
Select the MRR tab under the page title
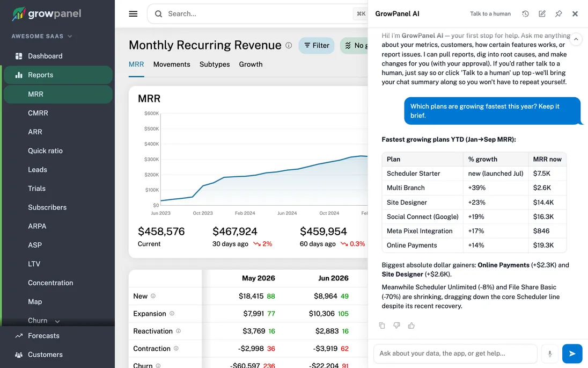(x=136, y=64)
